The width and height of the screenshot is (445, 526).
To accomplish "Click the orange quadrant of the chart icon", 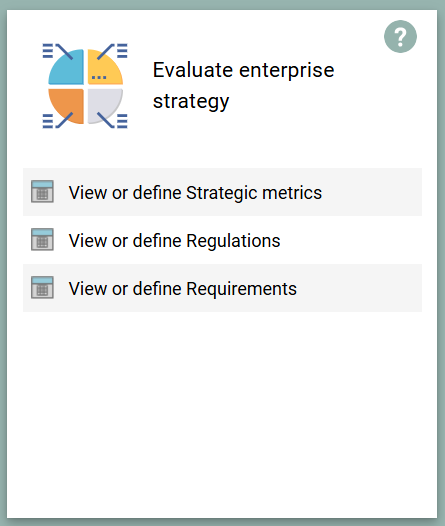I will tap(68, 105).
